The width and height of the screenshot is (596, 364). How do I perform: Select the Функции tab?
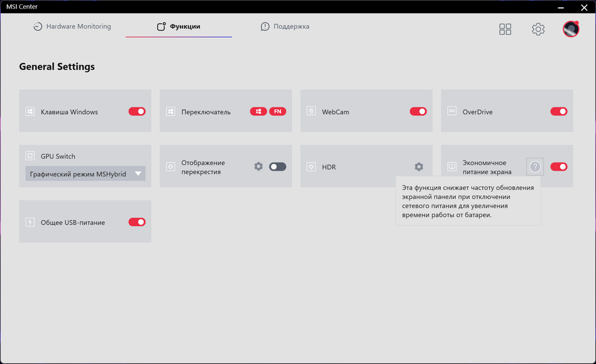(x=178, y=26)
